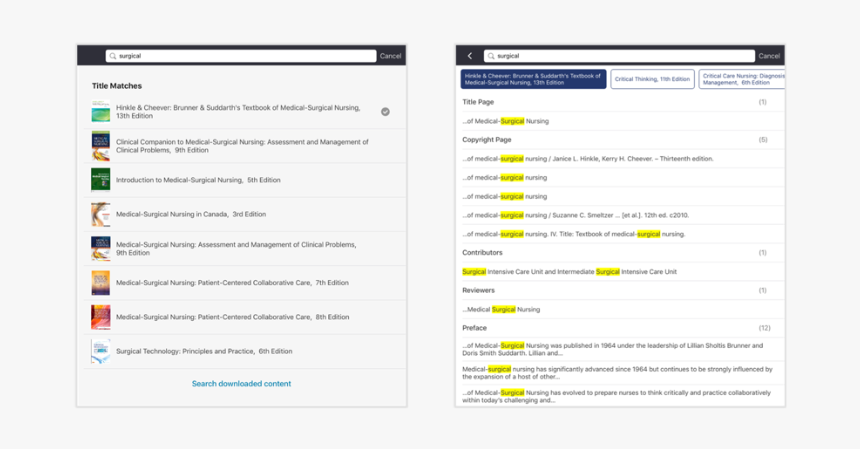Click the Reviewers section header

pos(478,291)
